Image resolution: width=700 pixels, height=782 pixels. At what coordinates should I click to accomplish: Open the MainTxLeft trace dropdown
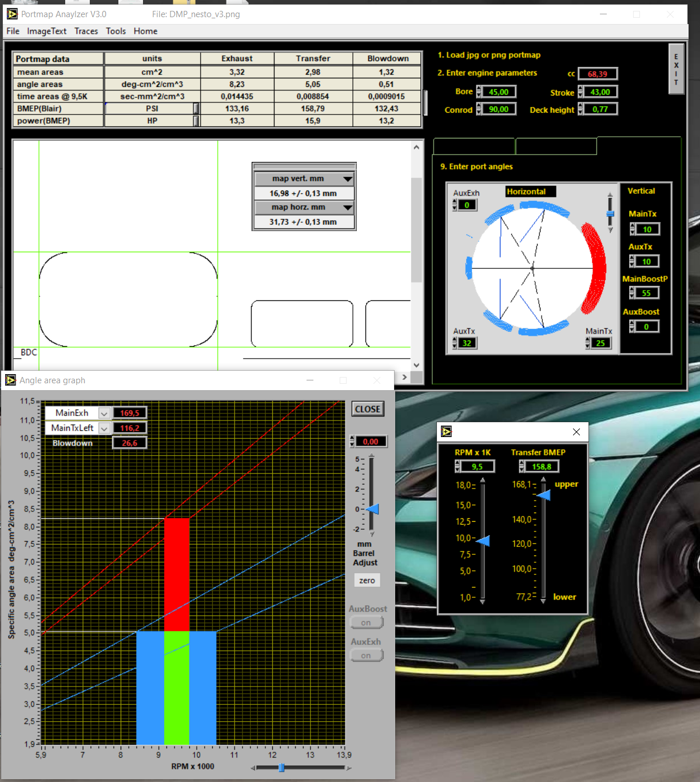tap(104, 428)
